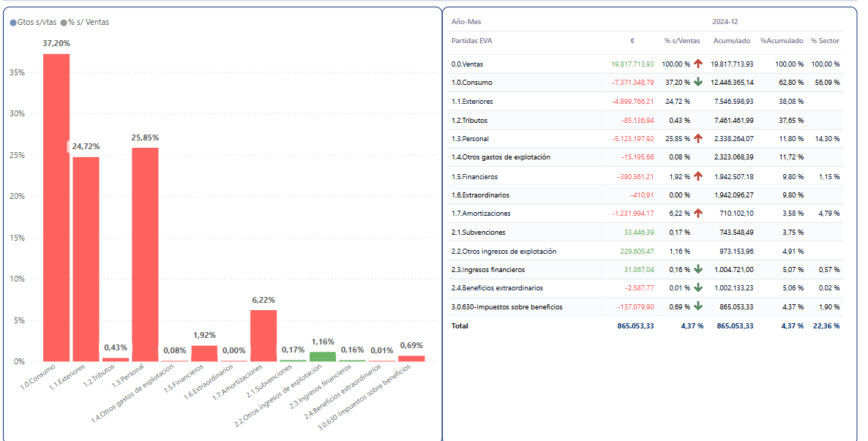Sort table by the € column header
The height and width of the screenshot is (441, 868).
[632, 41]
